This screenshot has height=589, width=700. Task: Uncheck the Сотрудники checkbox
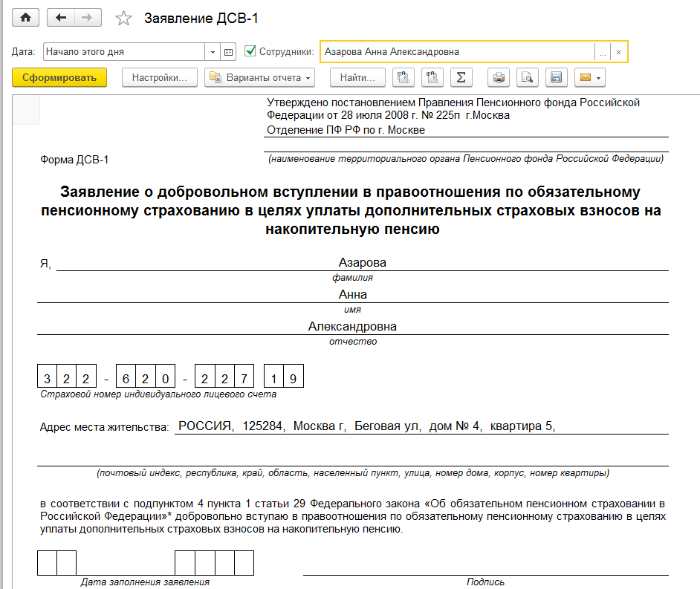point(250,51)
